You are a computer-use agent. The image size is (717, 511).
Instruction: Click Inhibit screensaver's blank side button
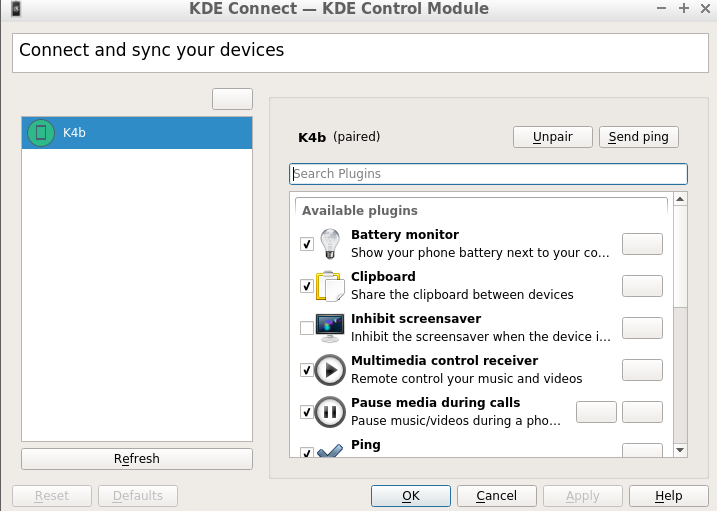pos(642,328)
